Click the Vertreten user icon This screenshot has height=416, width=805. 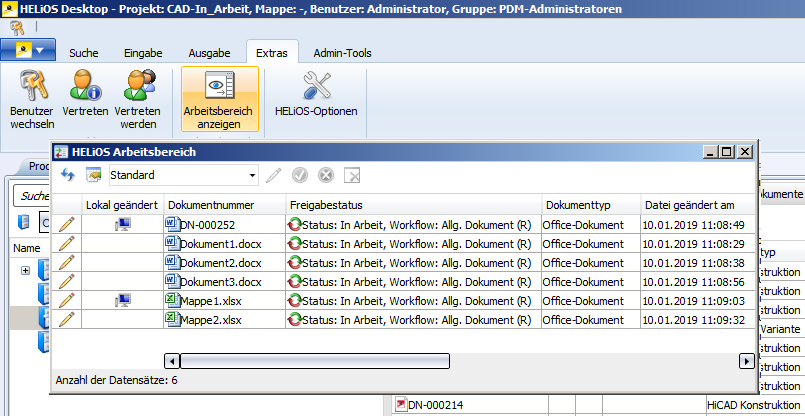pos(85,86)
